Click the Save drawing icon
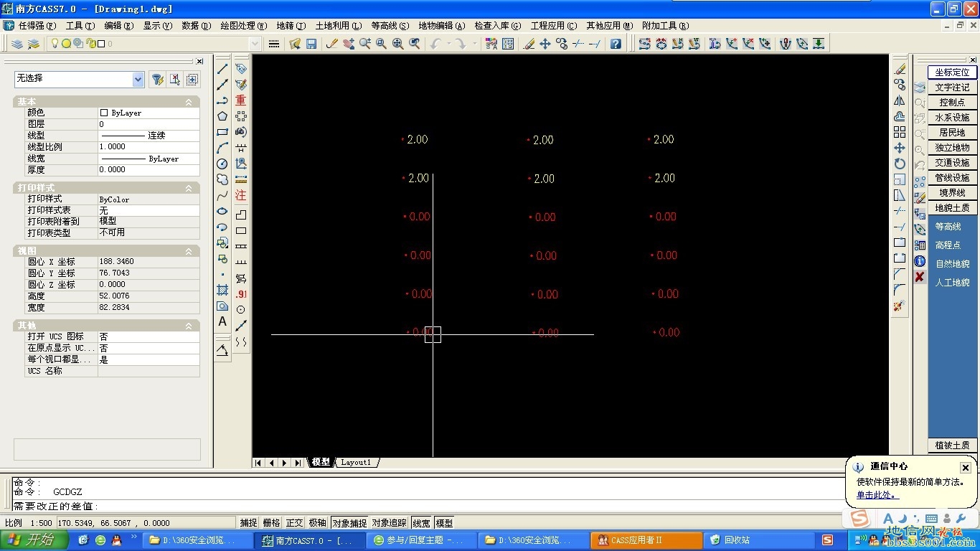Viewport: 980px width, 551px height. (x=311, y=44)
